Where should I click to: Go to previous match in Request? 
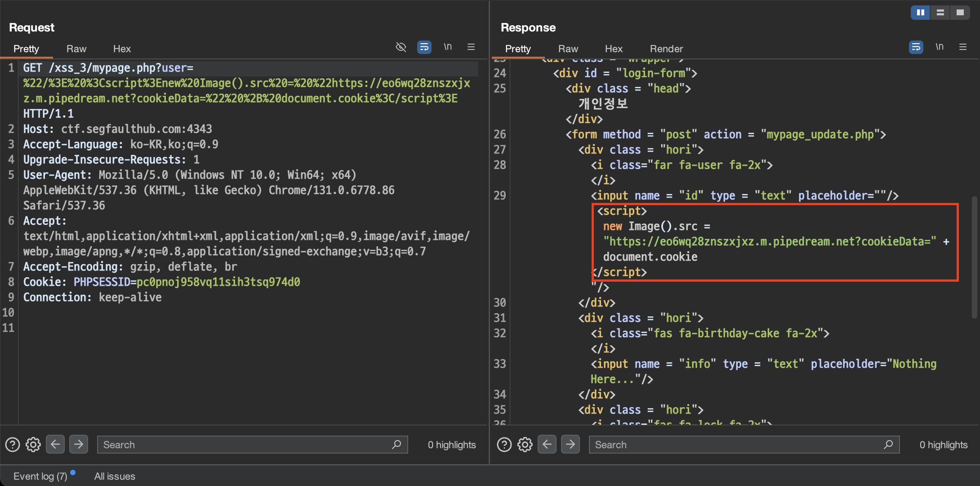[x=55, y=445]
